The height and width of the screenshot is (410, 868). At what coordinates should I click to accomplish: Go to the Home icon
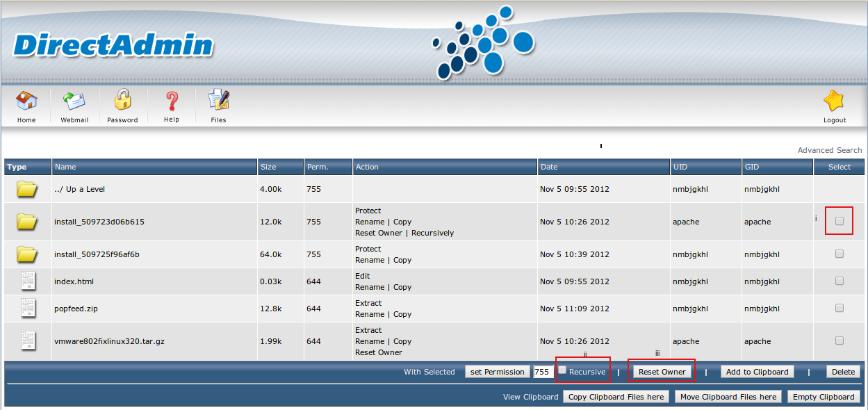26,101
